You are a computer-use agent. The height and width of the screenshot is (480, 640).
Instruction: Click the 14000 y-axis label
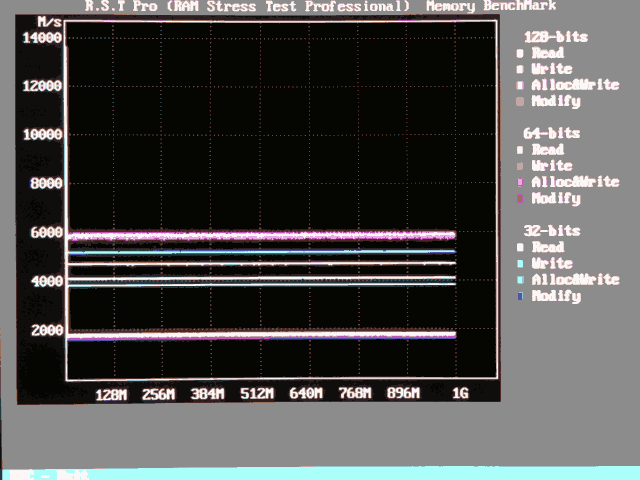(42, 38)
